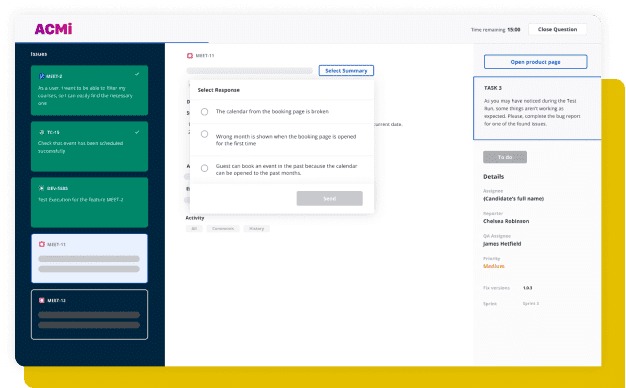This screenshot has height=388, width=626.
Task: Select 'Wrong month is shown' response option
Action: [204, 134]
